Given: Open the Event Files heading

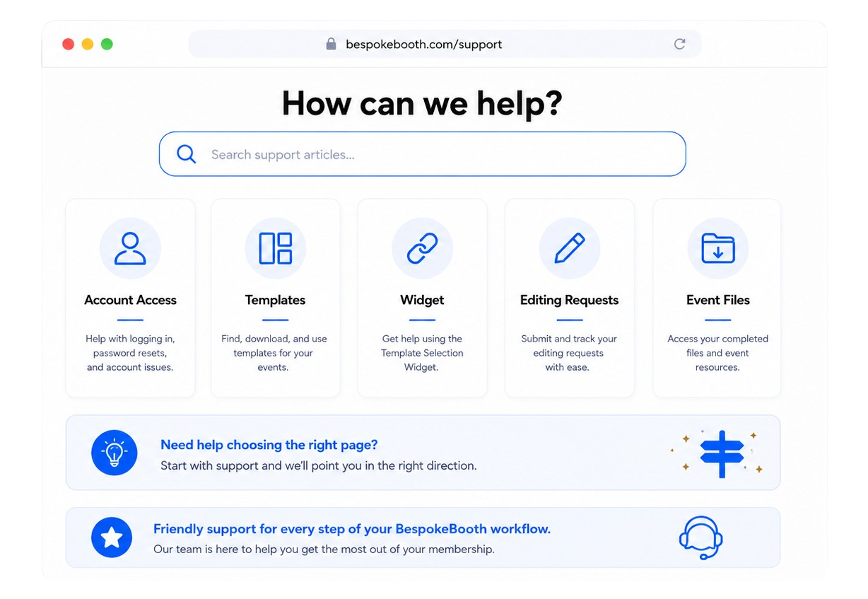Looking at the screenshot, I should (717, 300).
